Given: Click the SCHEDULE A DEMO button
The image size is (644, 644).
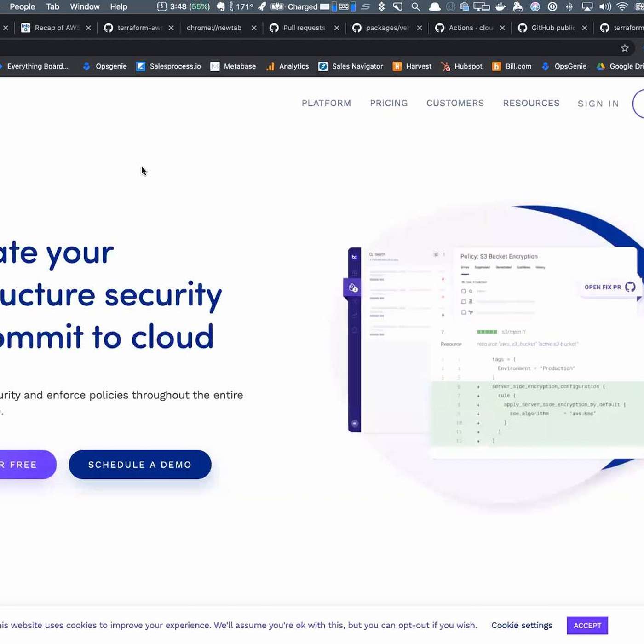Looking at the screenshot, I should [x=140, y=465].
